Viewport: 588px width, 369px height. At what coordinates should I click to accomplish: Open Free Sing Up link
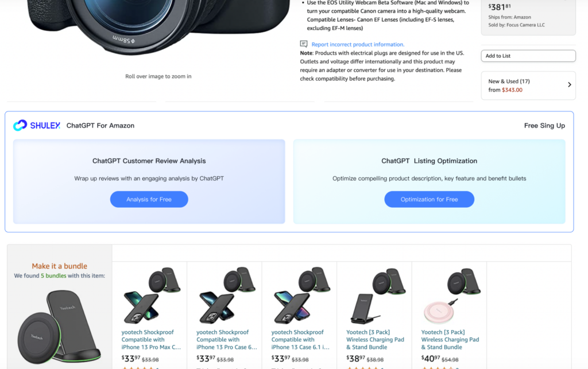coord(544,126)
